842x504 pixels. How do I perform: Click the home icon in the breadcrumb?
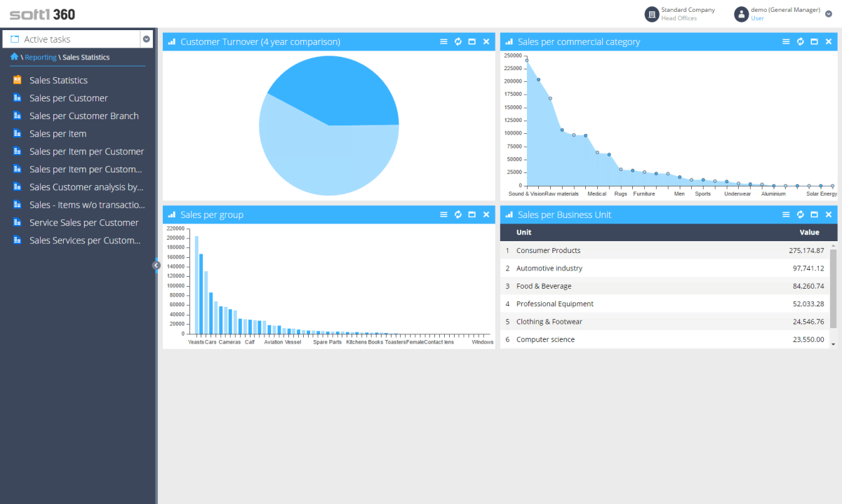(x=14, y=57)
